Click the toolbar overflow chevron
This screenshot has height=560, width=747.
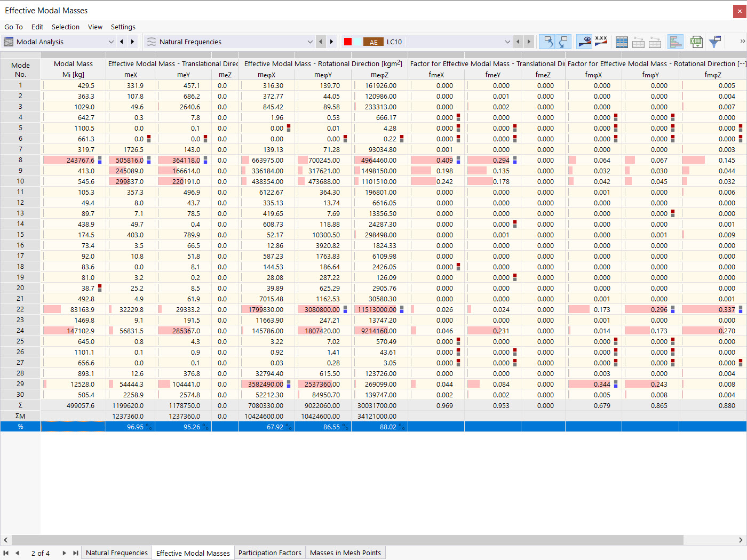click(742, 41)
